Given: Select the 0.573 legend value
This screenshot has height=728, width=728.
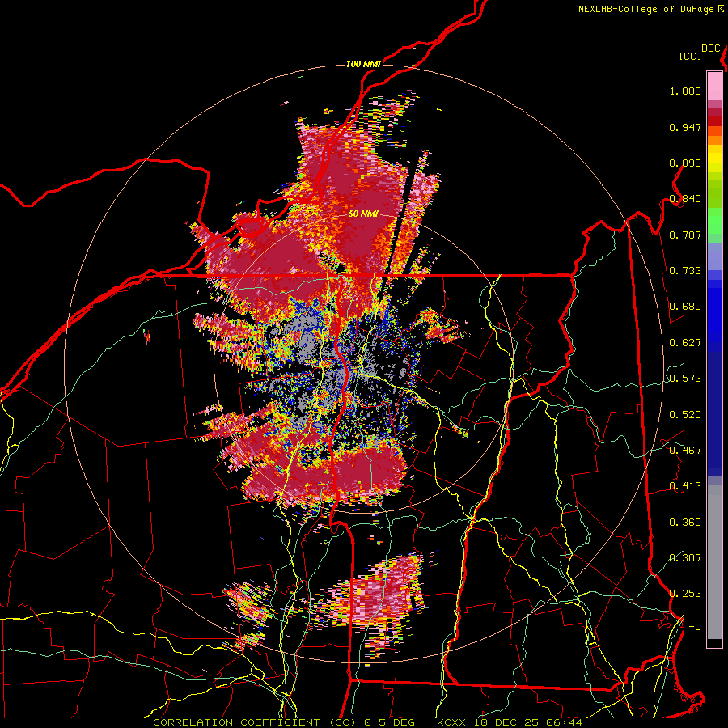Looking at the screenshot, I should [685, 379].
